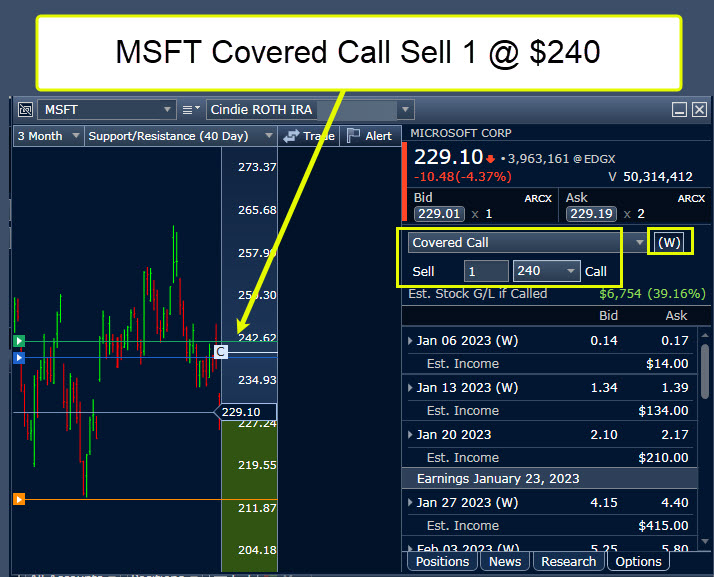The height and width of the screenshot is (577, 714).
Task: Click the C marker on the chart
Action: tap(221, 351)
